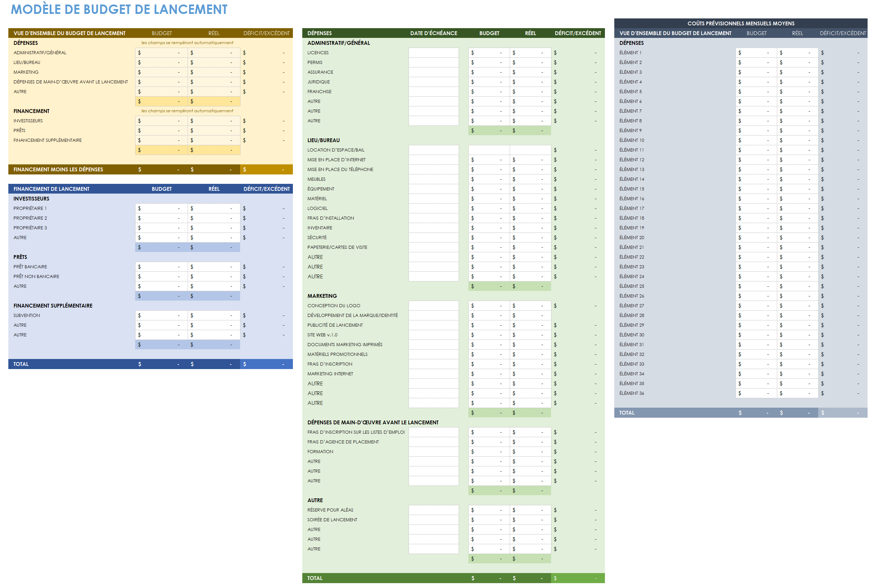Select CONCEPTION DU LOGO budget cell
The image size is (878, 588).
pos(489,306)
